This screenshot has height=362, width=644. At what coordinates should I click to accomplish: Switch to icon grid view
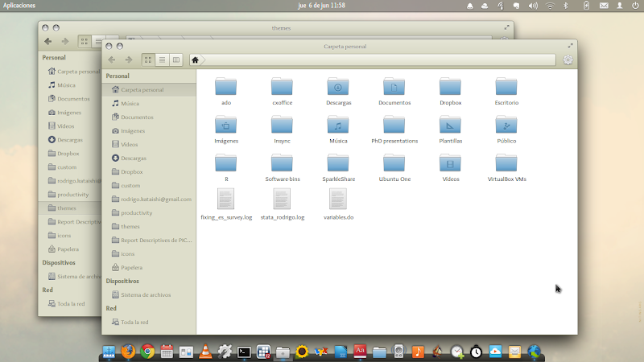[148, 60]
